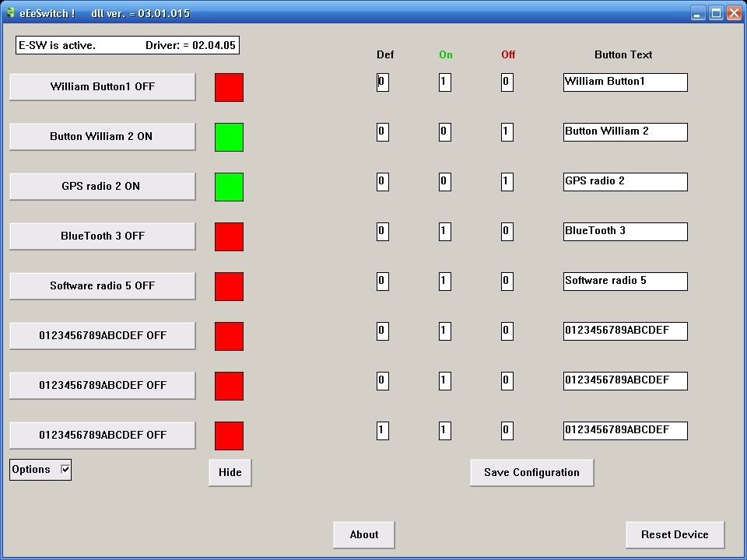Click the eEeSwitch title bar app icon
The width and height of the screenshot is (747, 560).
(x=11, y=12)
